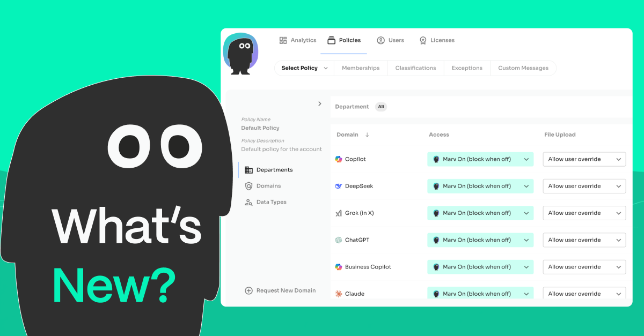This screenshot has height=336, width=644.
Task: Collapse the sidebar with the chevron arrow
Action: tap(320, 103)
